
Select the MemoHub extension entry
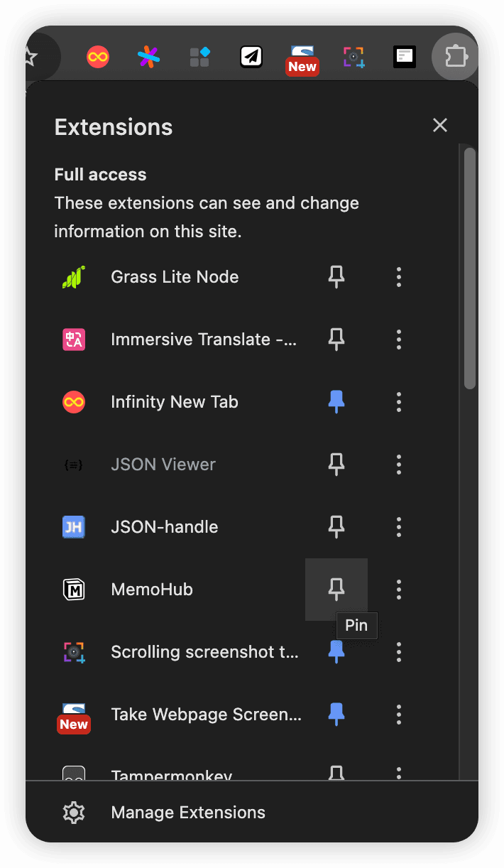tap(152, 590)
